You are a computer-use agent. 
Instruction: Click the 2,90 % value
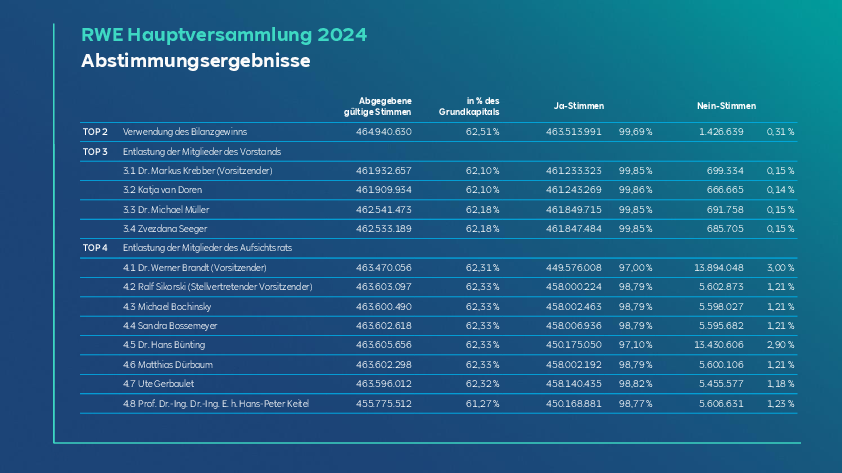pos(780,345)
